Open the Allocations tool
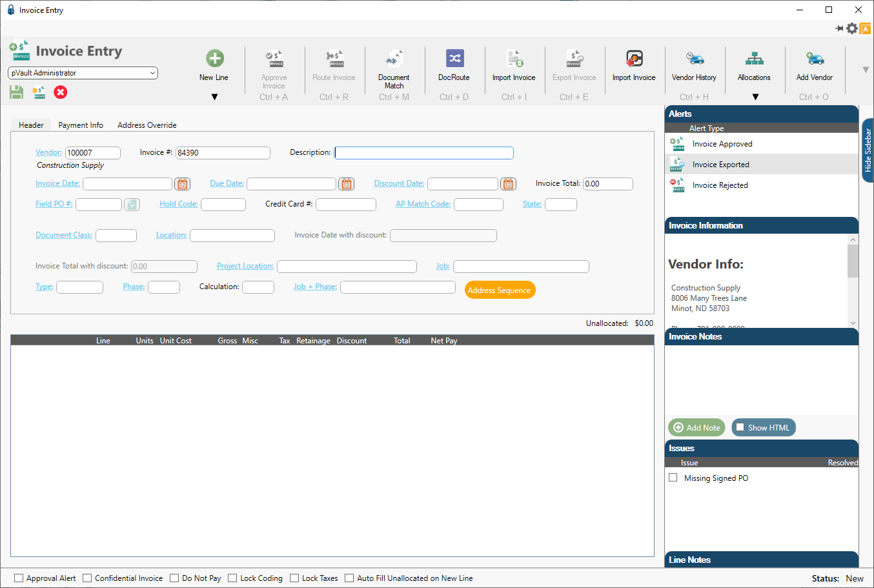 [754, 58]
